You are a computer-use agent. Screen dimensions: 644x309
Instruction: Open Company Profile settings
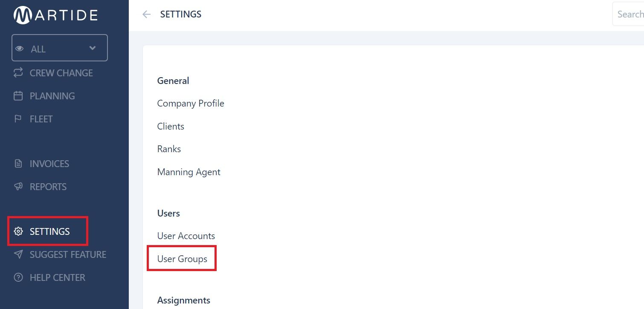[x=191, y=104]
